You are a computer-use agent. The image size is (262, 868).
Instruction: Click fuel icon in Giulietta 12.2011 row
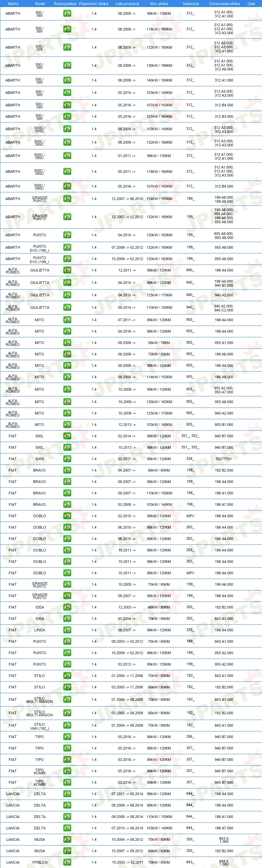pyautogui.click(x=67, y=270)
